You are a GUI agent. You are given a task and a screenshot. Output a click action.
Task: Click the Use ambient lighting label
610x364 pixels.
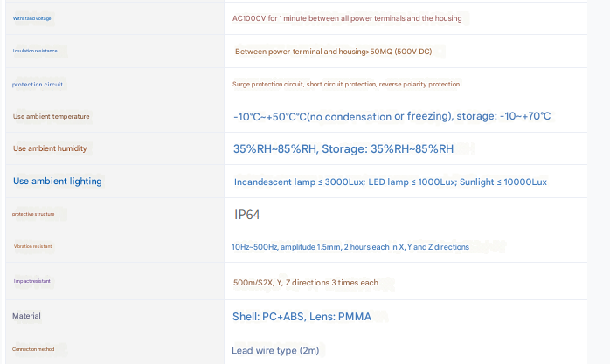pyautogui.click(x=57, y=182)
